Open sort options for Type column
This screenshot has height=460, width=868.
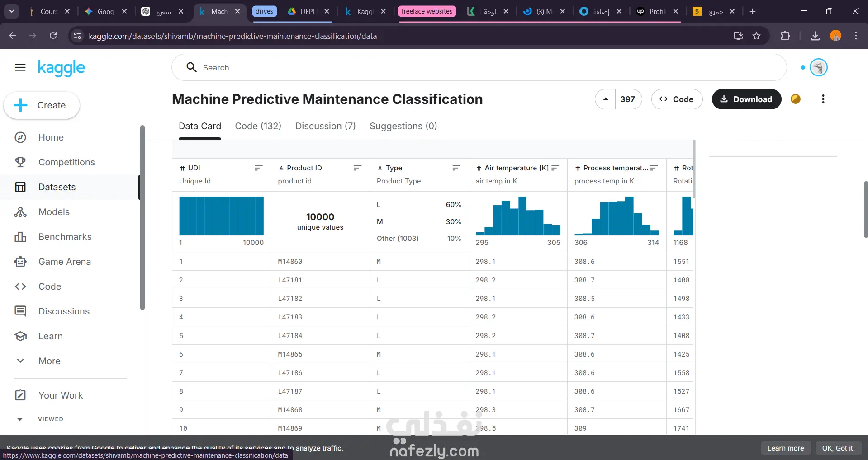[456, 168]
